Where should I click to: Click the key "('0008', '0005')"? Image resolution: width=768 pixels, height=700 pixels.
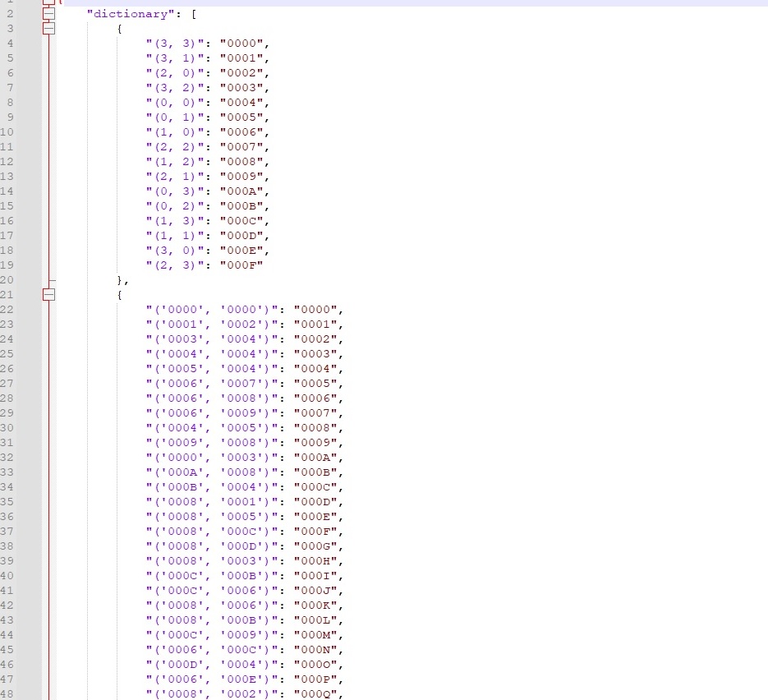[x=212, y=516]
